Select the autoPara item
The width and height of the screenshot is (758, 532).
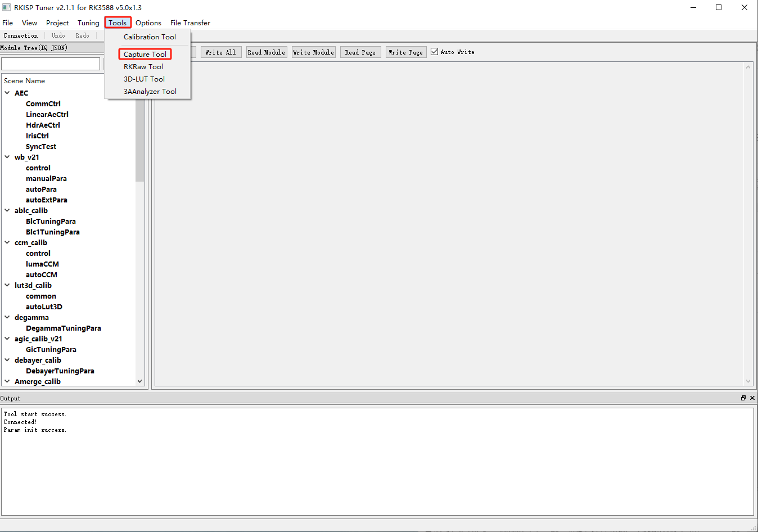click(x=41, y=190)
